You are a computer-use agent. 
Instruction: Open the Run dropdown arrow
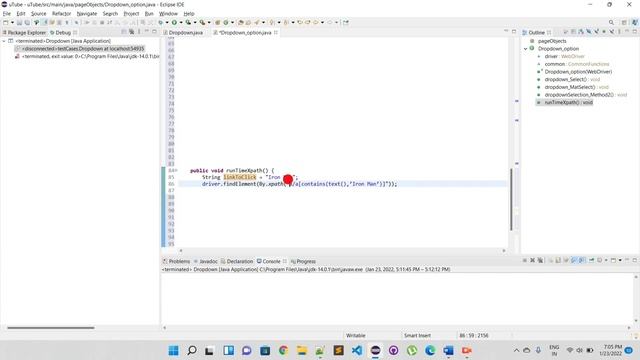(181, 22)
